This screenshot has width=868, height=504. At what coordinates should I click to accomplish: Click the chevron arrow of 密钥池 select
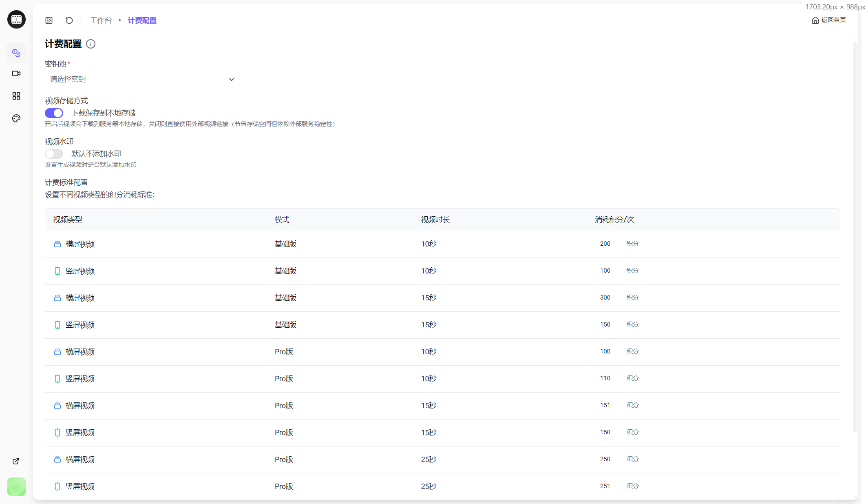point(232,80)
